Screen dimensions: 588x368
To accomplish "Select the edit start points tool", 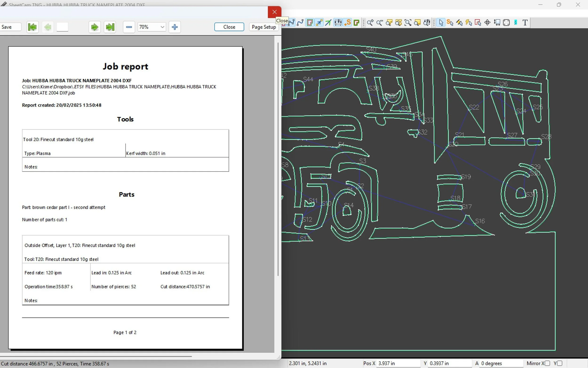I will (x=450, y=23).
